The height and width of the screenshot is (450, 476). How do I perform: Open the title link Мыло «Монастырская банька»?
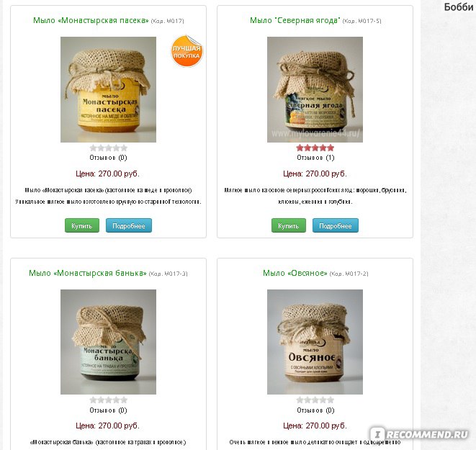(88, 273)
